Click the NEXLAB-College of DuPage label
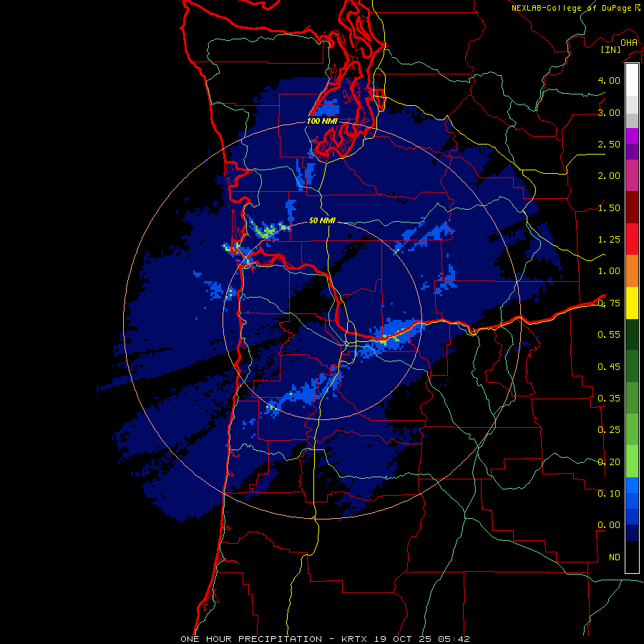The image size is (644, 644). [571, 8]
